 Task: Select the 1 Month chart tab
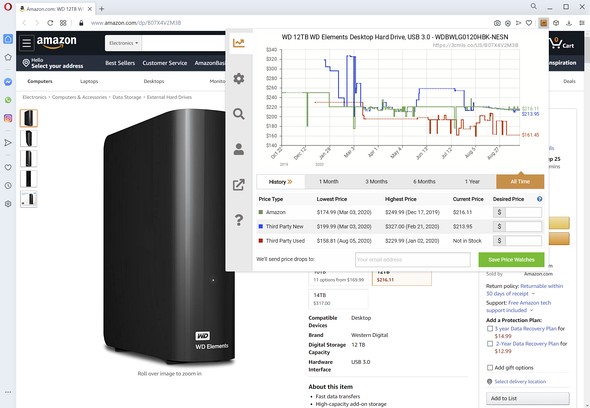pyautogui.click(x=328, y=181)
